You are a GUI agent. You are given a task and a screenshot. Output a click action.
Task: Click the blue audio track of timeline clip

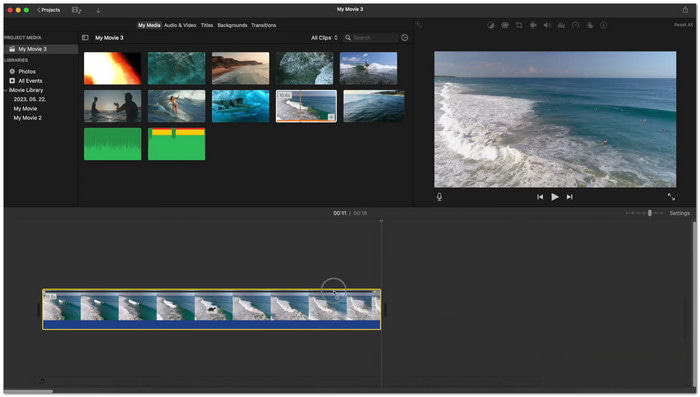tap(212, 325)
